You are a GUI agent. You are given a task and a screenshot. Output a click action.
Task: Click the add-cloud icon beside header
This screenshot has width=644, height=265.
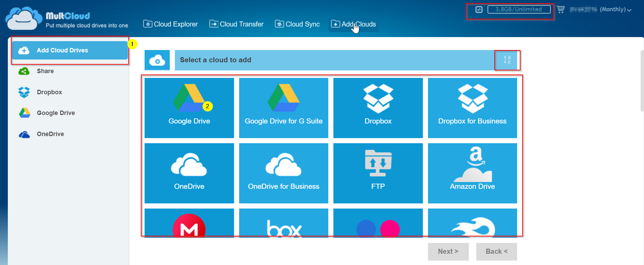[x=157, y=60]
